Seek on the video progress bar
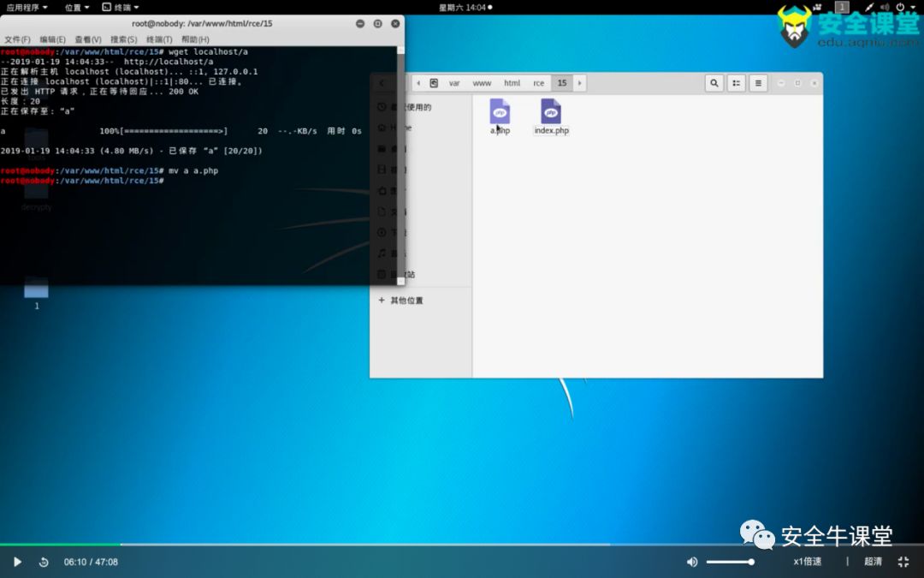This screenshot has height=578, width=924. click(x=462, y=545)
